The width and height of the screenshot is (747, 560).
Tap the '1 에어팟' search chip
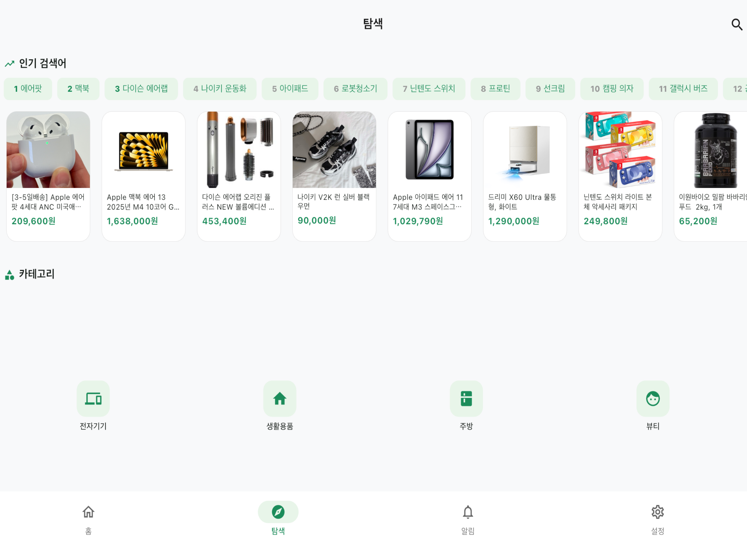point(28,89)
